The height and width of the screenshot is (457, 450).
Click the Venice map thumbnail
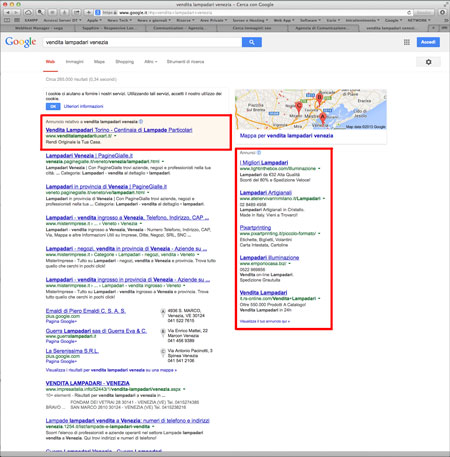(311, 109)
